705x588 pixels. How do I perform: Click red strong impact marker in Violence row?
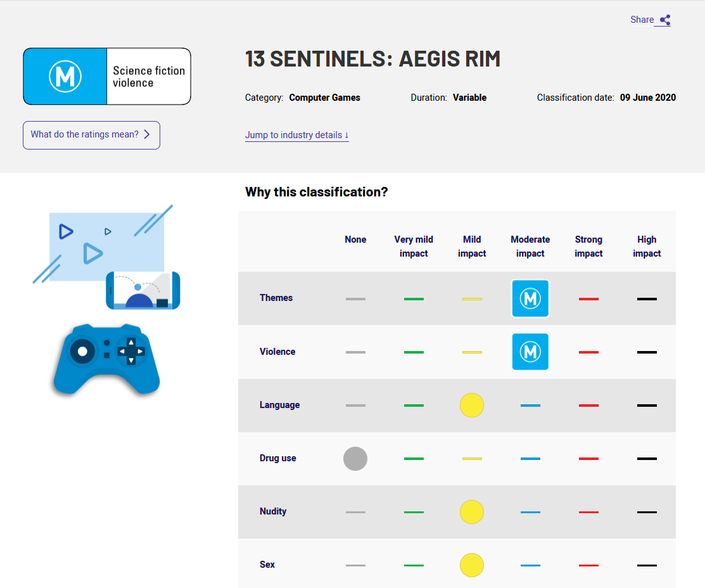588,352
